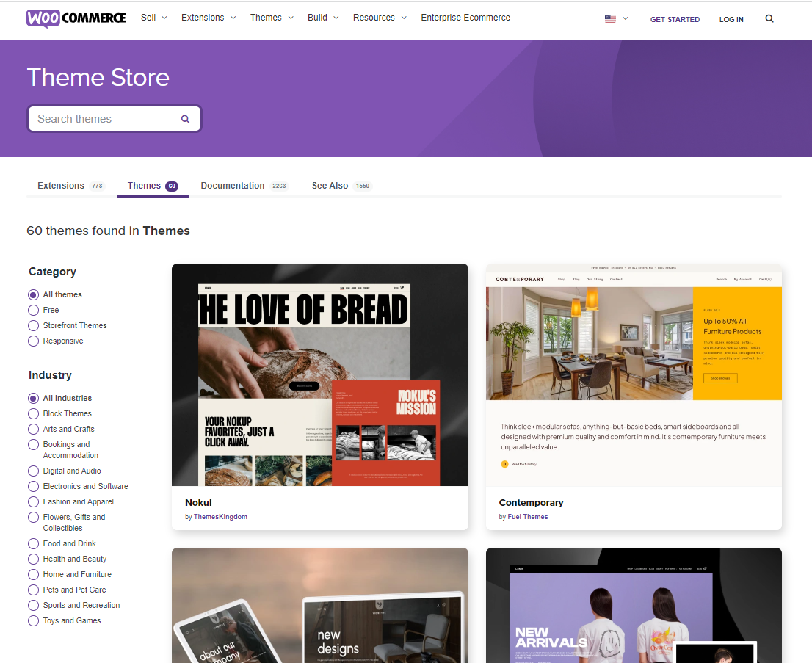Select Sports and Recreation radio
Image resolution: width=812 pixels, height=663 pixels.
click(33, 606)
